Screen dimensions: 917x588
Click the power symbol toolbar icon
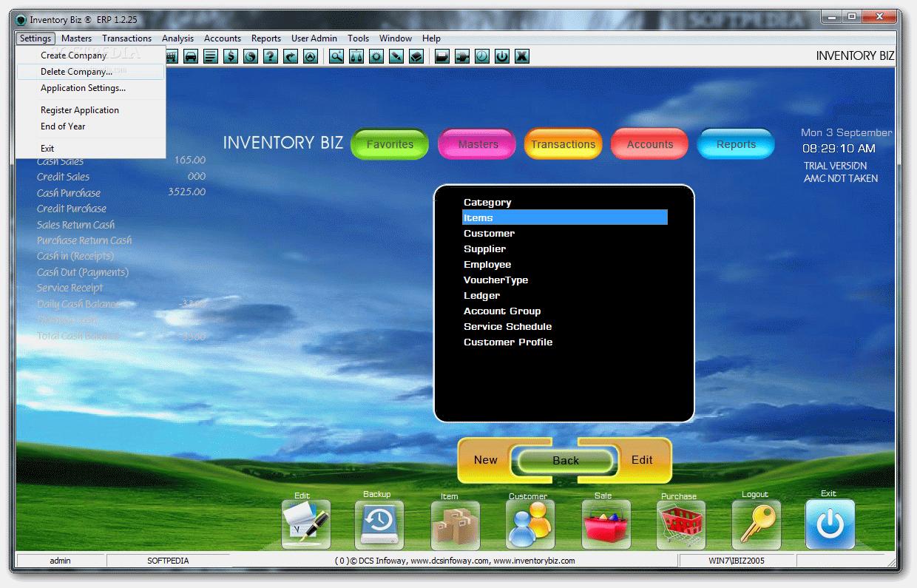(502, 56)
